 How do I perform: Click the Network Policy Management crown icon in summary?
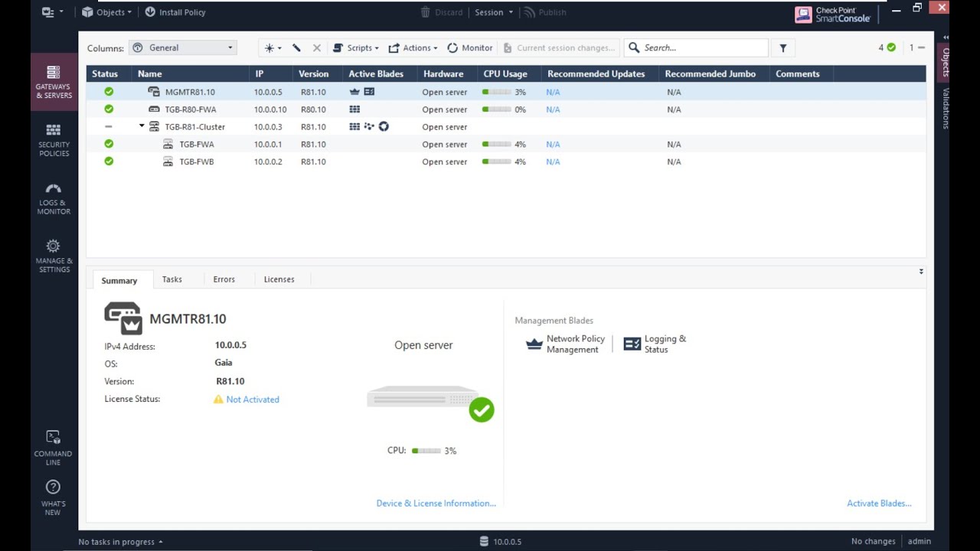(534, 344)
